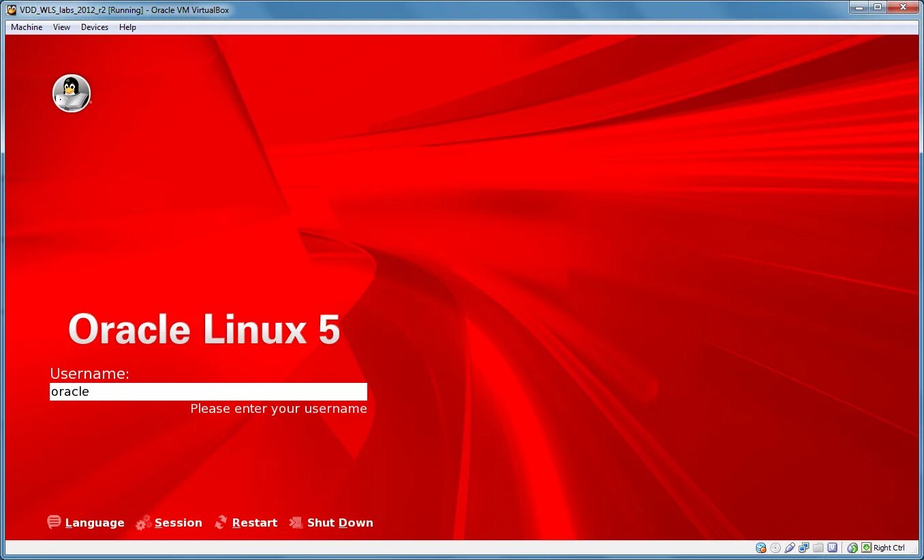924x560 pixels.
Task: Click the hard disk activity status icon
Action: click(761, 548)
